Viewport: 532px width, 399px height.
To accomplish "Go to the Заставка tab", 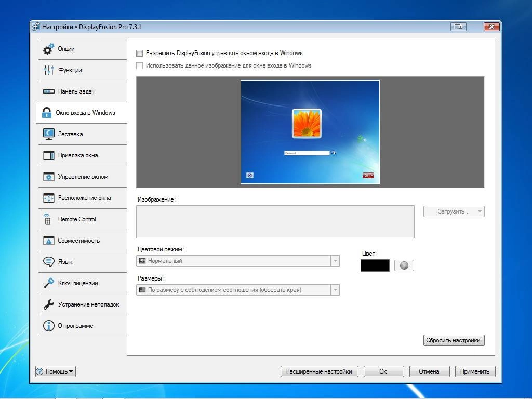I will coord(83,134).
